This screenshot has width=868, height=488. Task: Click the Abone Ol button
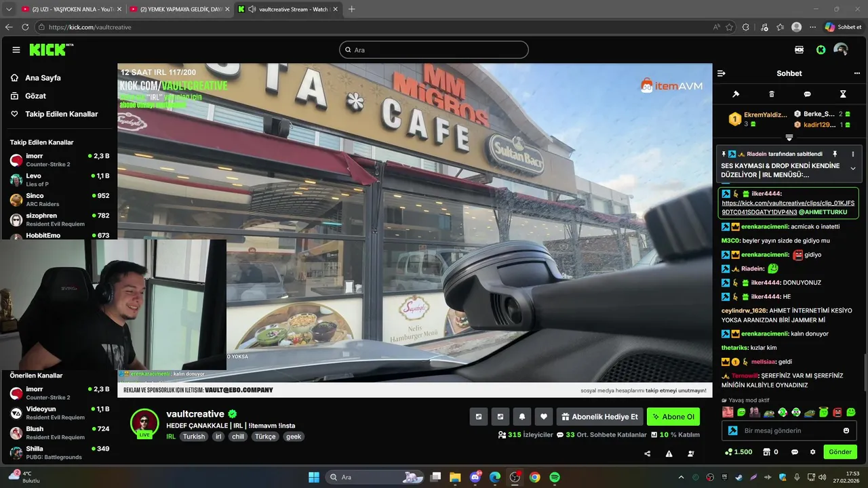click(673, 416)
